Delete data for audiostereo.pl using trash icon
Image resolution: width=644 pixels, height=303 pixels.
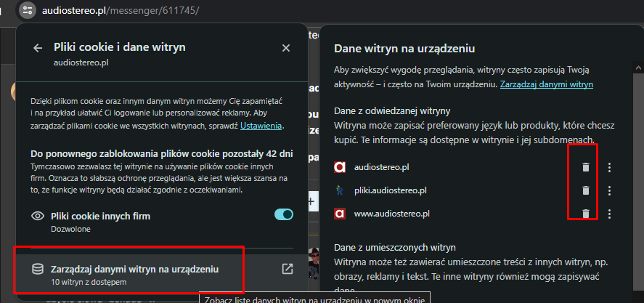[586, 167]
